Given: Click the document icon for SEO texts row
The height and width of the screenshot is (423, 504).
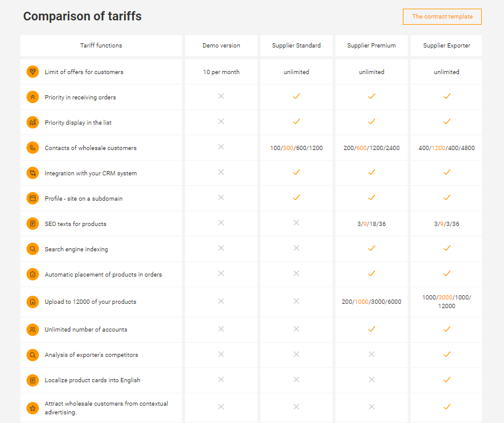Looking at the screenshot, I should [x=33, y=224].
